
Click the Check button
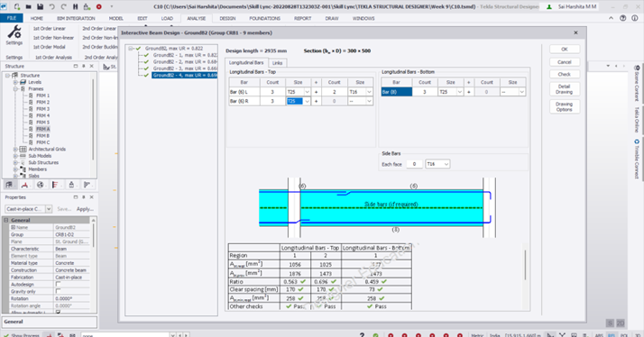(565, 74)
